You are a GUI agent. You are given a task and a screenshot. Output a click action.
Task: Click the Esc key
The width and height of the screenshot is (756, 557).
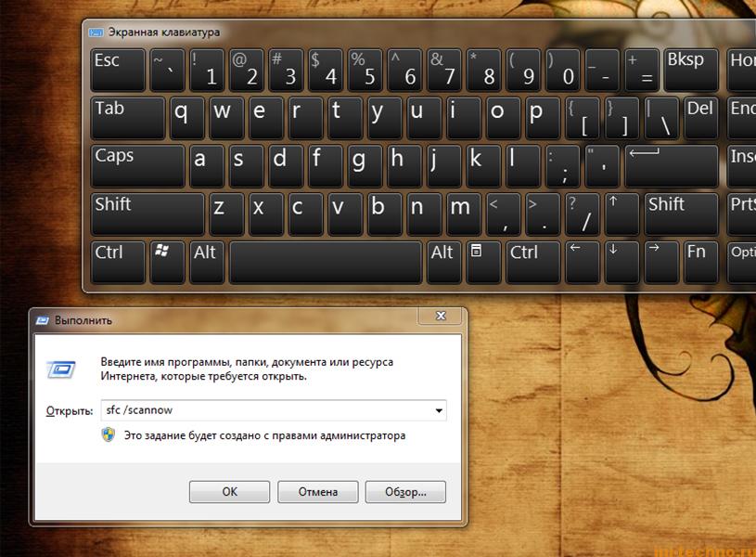click(x=118, y=70)
